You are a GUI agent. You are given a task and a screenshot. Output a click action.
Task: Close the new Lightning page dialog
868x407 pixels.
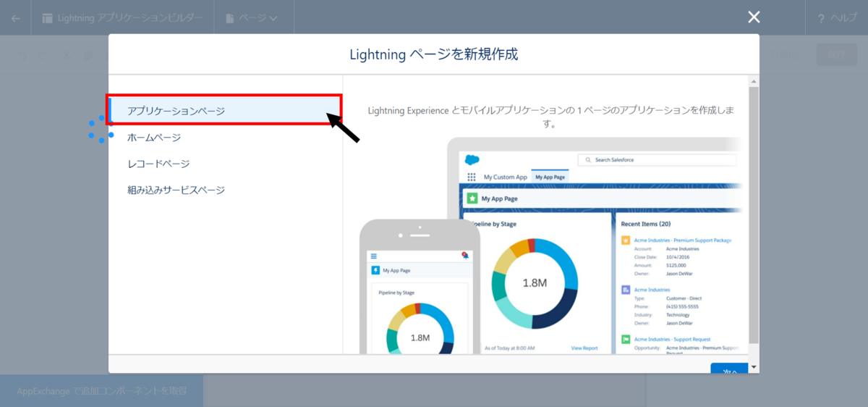pyautogui.click(x=754, y=17)
